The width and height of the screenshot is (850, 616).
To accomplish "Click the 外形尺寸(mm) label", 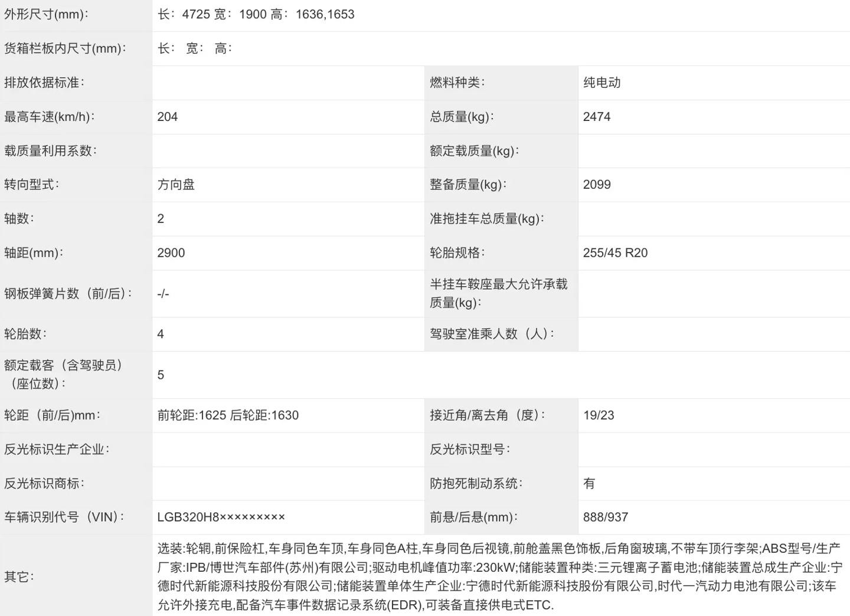I will coord(46,15).
